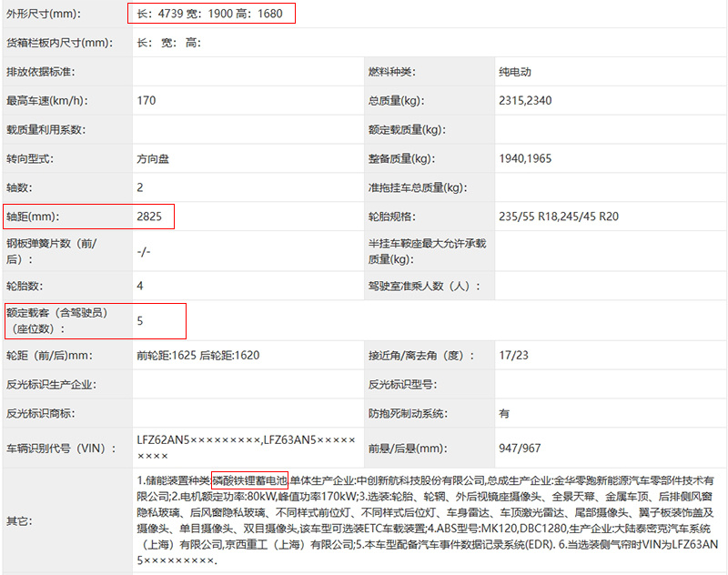This screenshot has width=728, height=575.
Task: Select the 外形尺寸(mm) label
Action: [43, 14]
